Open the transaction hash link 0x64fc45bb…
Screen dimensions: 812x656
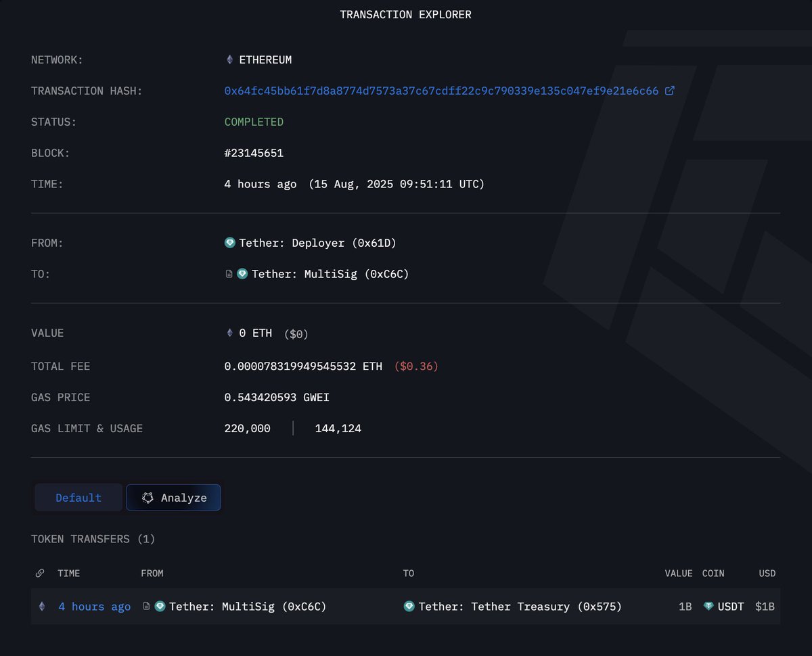pyautogui.click(x=441, y=91)
